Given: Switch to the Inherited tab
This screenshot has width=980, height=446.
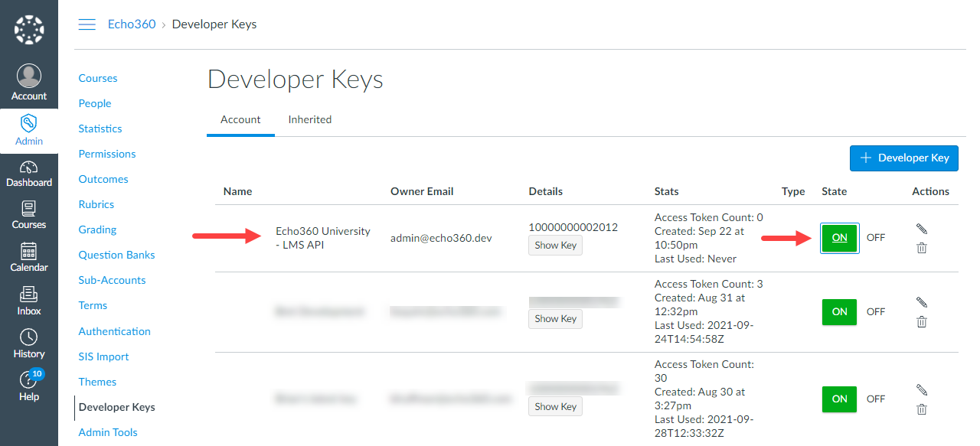Looking at the screenshot, I should click(309, 119).
